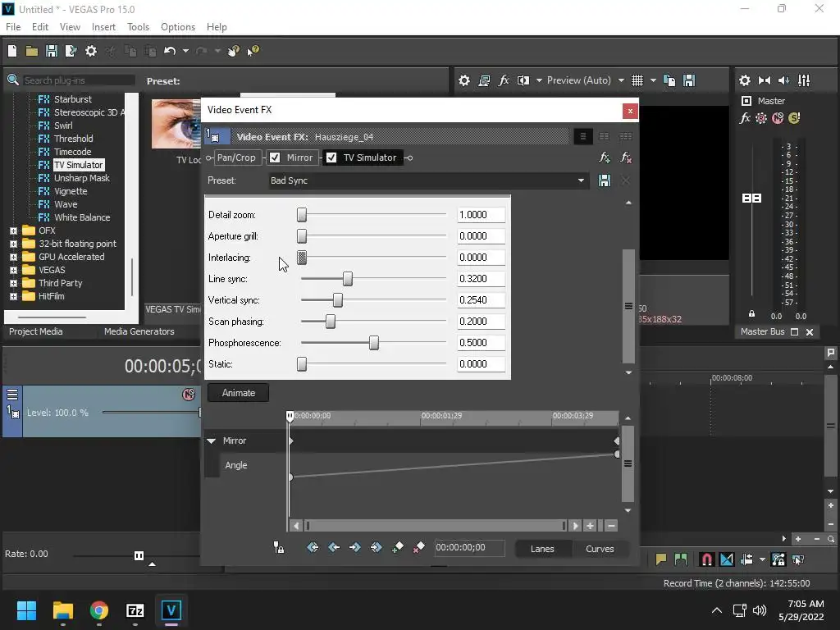840x630 pixels.
Task: Select the White Balance plug-in
Action: 82,217
